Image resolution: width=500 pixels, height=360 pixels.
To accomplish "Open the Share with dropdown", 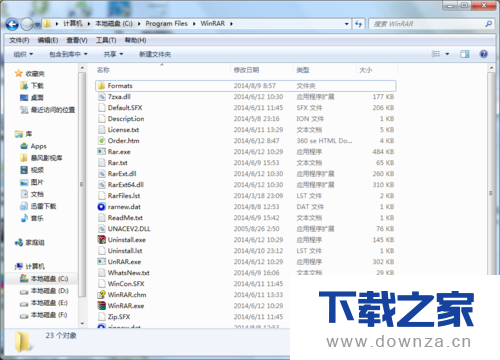I will pos(113,54).
